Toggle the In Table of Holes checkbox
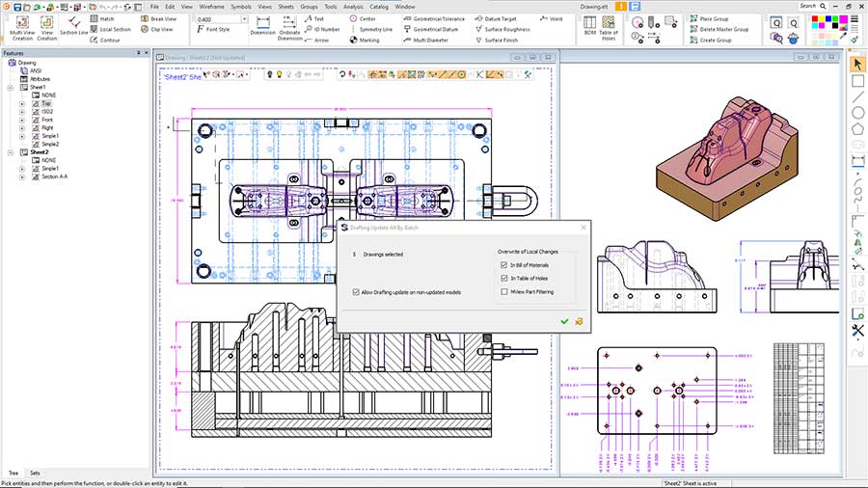This screenshot has width=868, height=488. pos(503,278)
